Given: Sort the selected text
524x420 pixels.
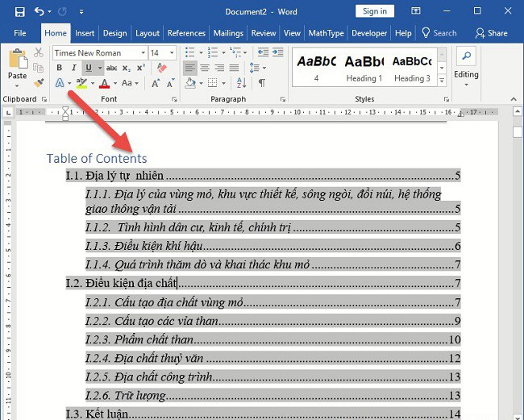Looking at the screenshot, I should (241, 83).
